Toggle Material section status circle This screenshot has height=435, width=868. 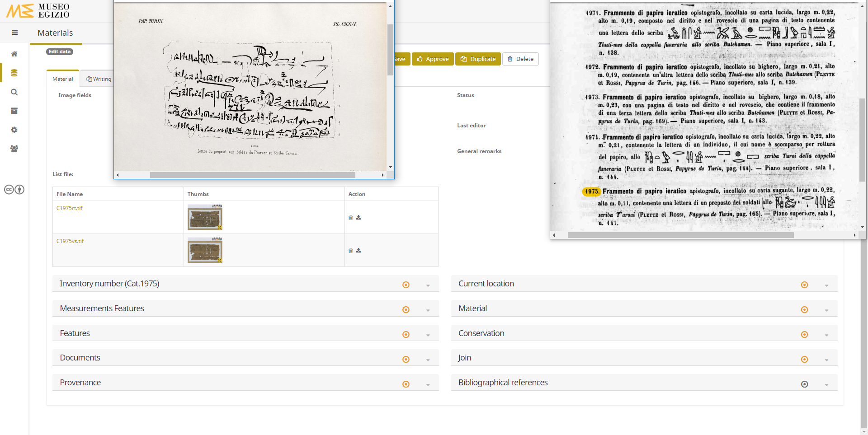point(804,309)
